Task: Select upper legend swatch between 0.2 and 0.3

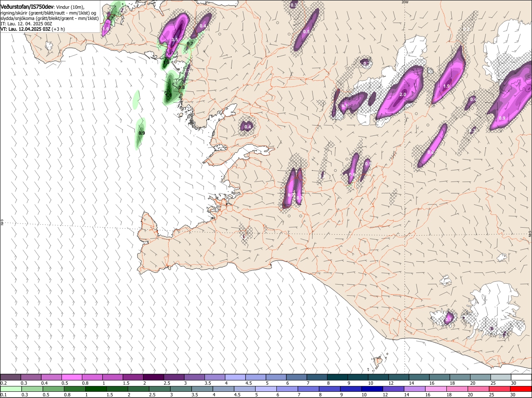Action: [x=10, y=377]
